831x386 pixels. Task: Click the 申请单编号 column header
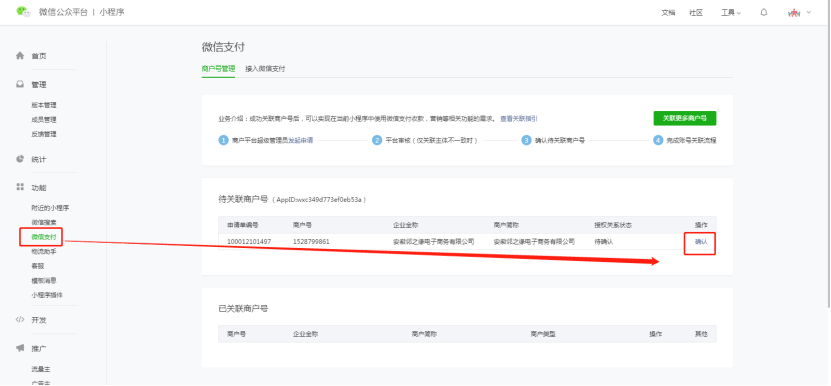243,225
